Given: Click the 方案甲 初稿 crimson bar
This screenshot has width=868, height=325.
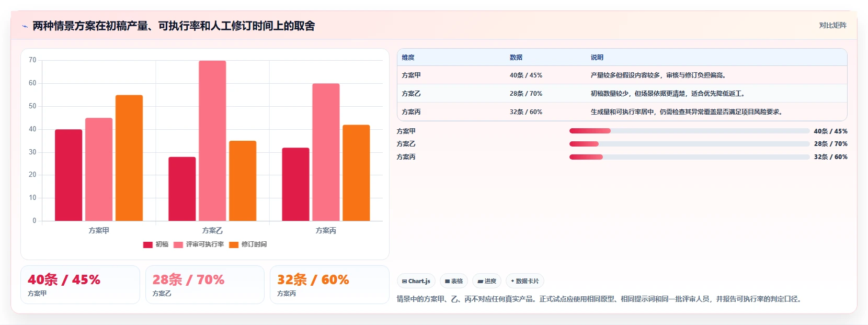Looking at the screenshot, I should (68, 175).
